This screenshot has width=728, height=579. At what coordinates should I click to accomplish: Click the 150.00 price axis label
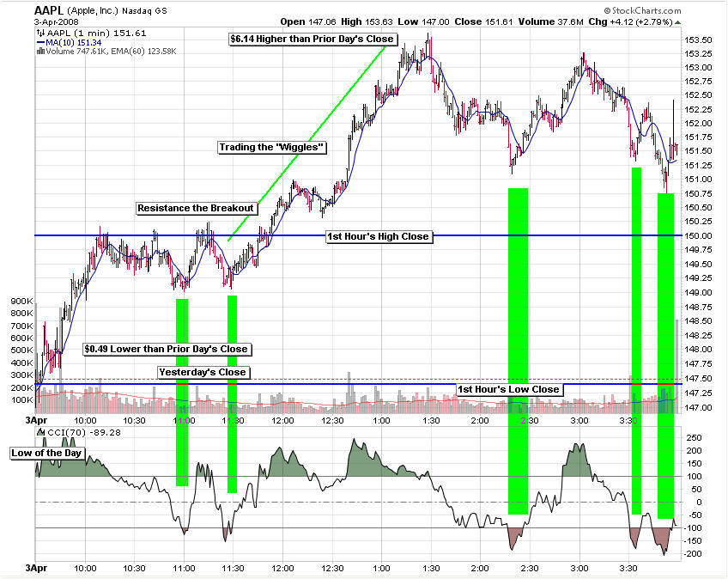698,235
